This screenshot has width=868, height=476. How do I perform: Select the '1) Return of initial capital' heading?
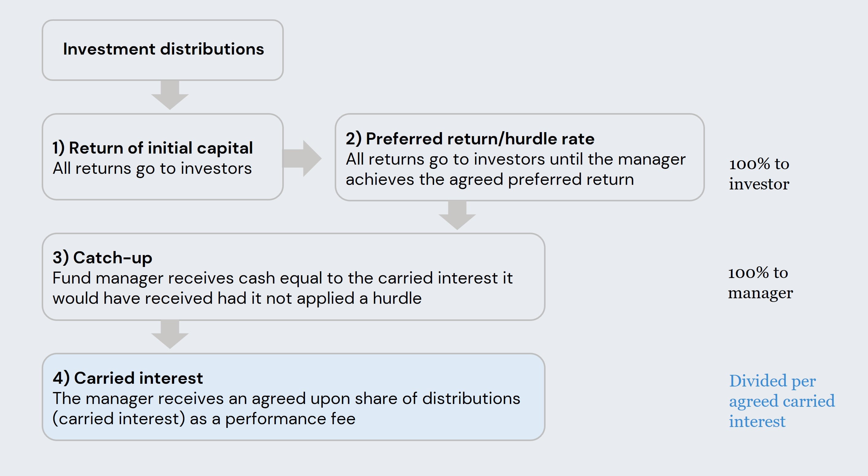[x=153, y=148]
